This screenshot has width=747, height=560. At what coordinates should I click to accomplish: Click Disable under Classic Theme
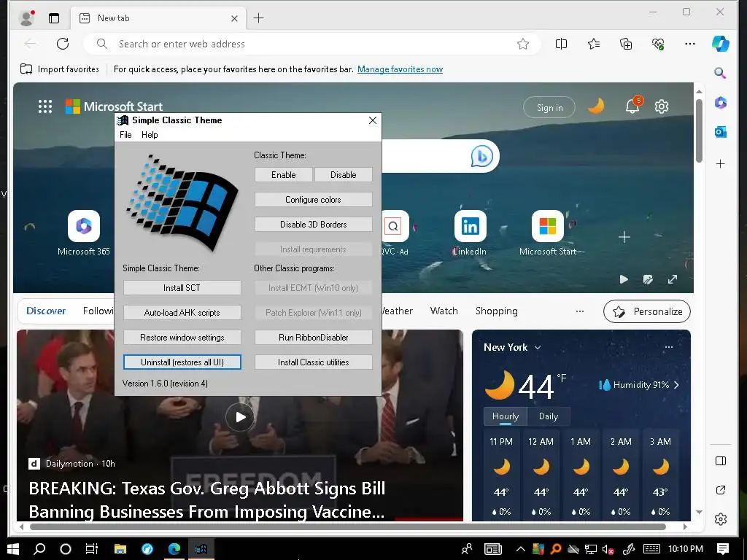click(x=343, y=175)
